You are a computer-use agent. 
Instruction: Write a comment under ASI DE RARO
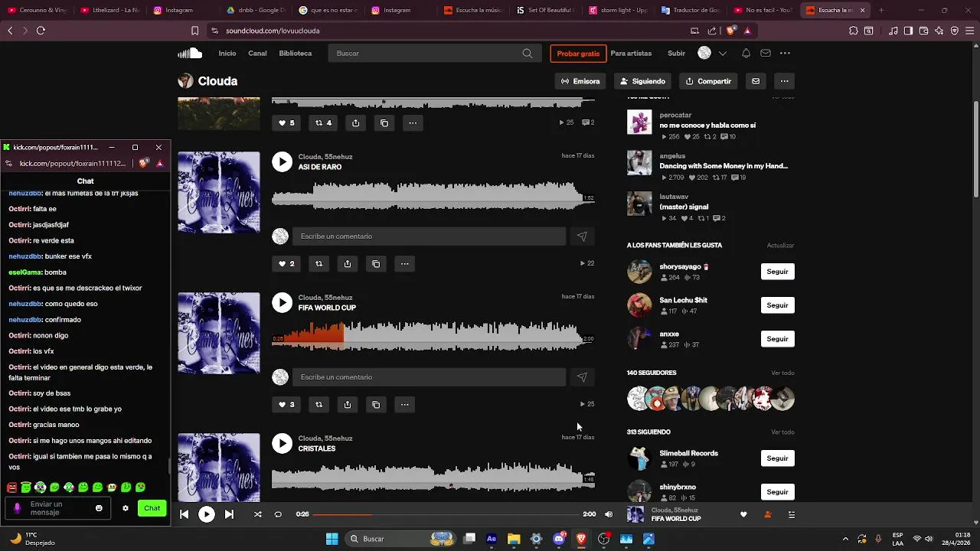click(x=429, y=236)
